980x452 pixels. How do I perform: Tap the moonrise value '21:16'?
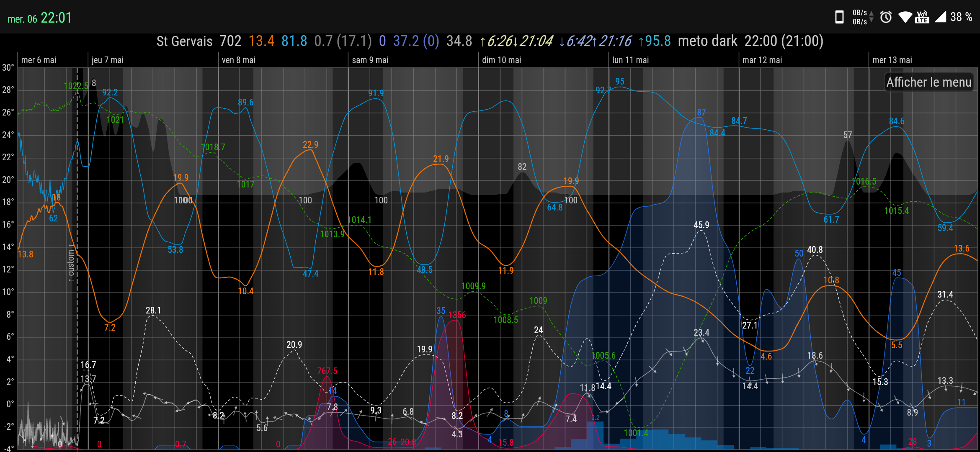pos(615,41)
